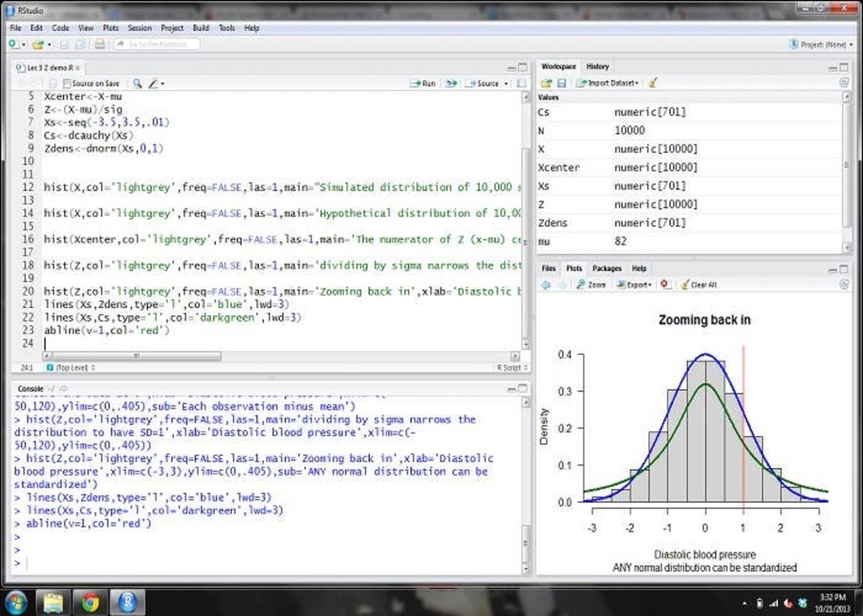The width and height of the screenshot is (863, 616).
Task: Enable the Source on Save checkbox
Action: point(67,83)
